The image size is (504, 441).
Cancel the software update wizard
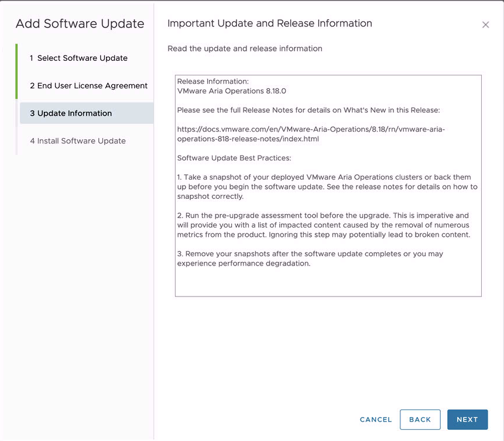click(x=376, y=419)
